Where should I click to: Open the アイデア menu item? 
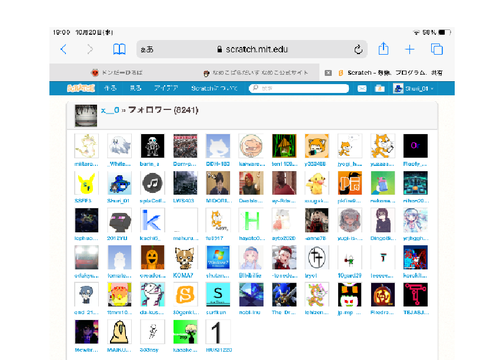pos(166,88)
